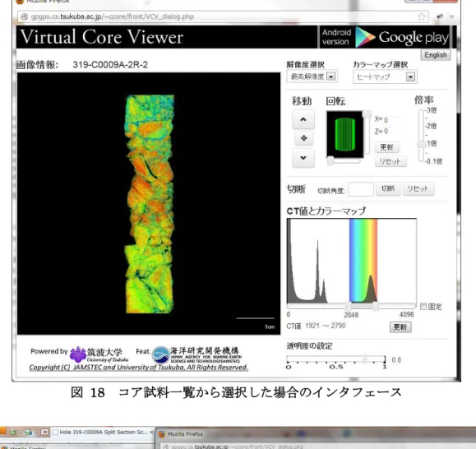Screen dimensions: 476x449
Task: Click the 3倍 magnification label
Action: (x=431, y=110)
